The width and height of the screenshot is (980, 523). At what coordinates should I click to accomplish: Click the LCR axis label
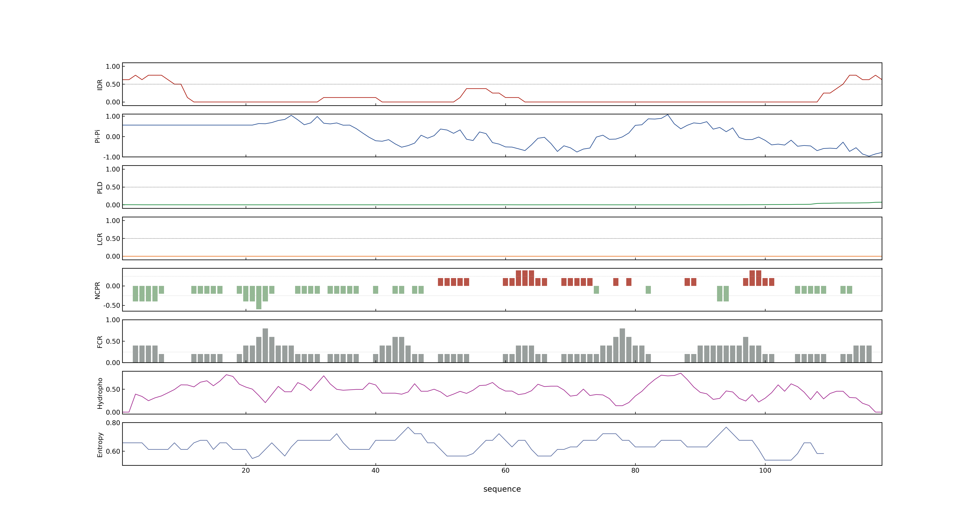pos(100,239)
